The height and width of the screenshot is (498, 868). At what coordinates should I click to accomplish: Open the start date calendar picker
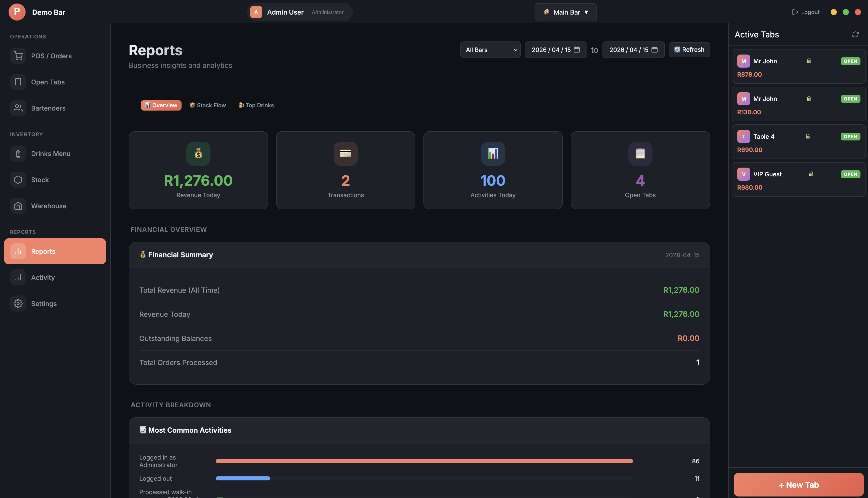click(x=577, y=49)
